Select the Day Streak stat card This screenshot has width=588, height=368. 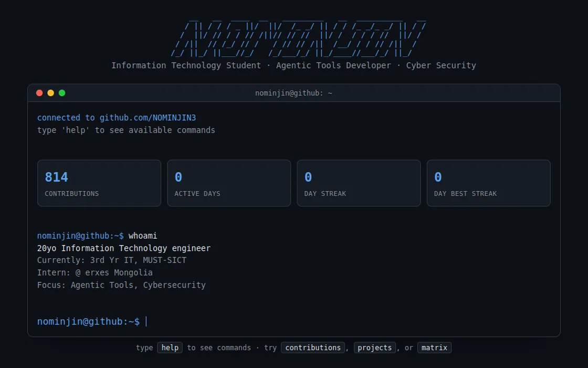(359, 183)
